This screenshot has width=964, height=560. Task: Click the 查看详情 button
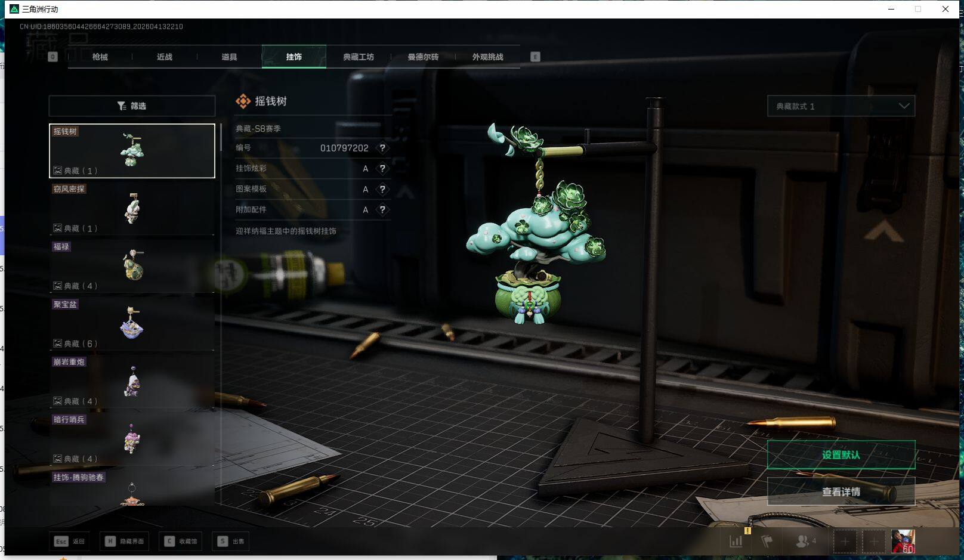841,492
